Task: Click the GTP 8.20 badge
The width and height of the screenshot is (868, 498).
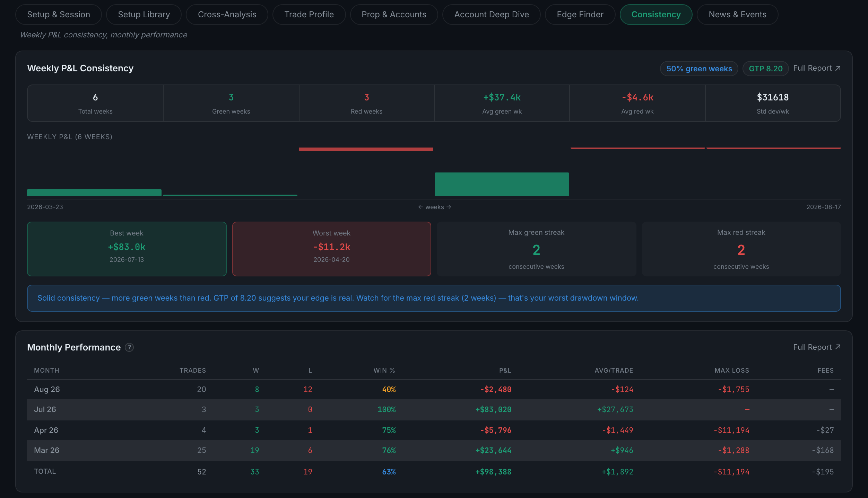Action: coord(766,69)
